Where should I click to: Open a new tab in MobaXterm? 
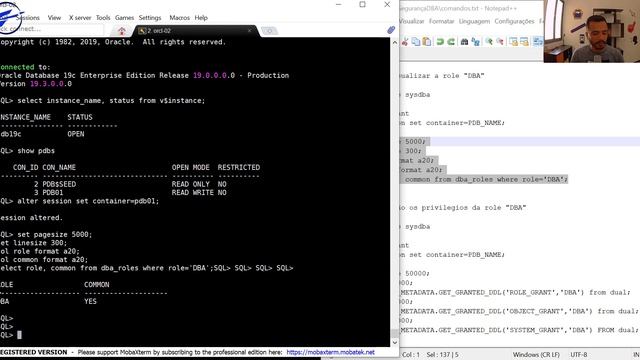[x=269, y=31]
